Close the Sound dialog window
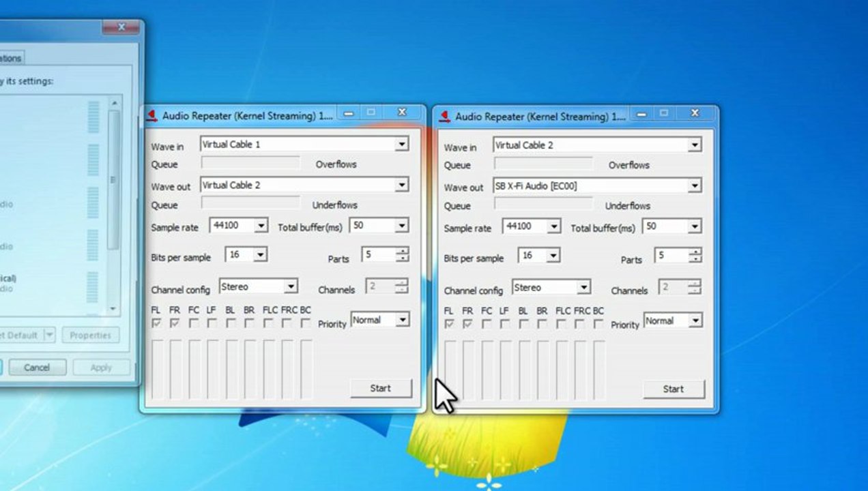Image resolution: width=868 pixels, height=491 pixels. (x=121, y=27)
